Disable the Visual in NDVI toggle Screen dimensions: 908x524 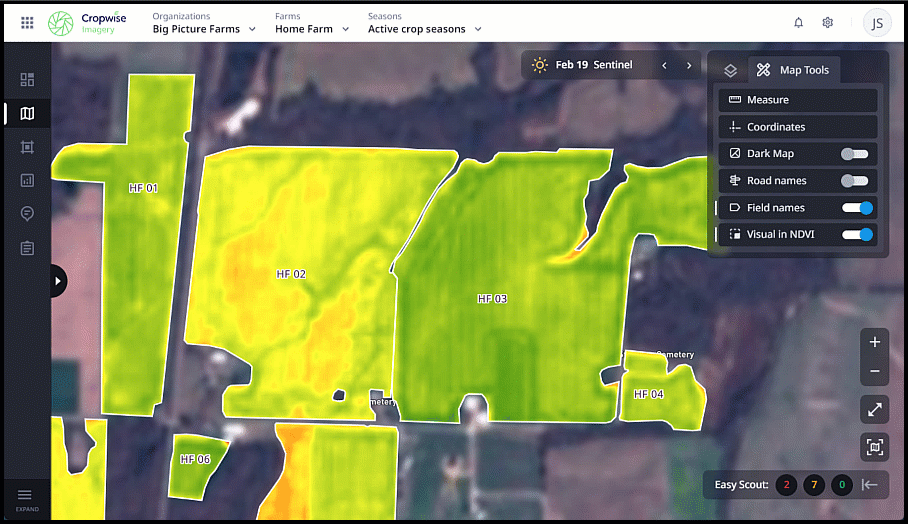click(x=858, y=235)
